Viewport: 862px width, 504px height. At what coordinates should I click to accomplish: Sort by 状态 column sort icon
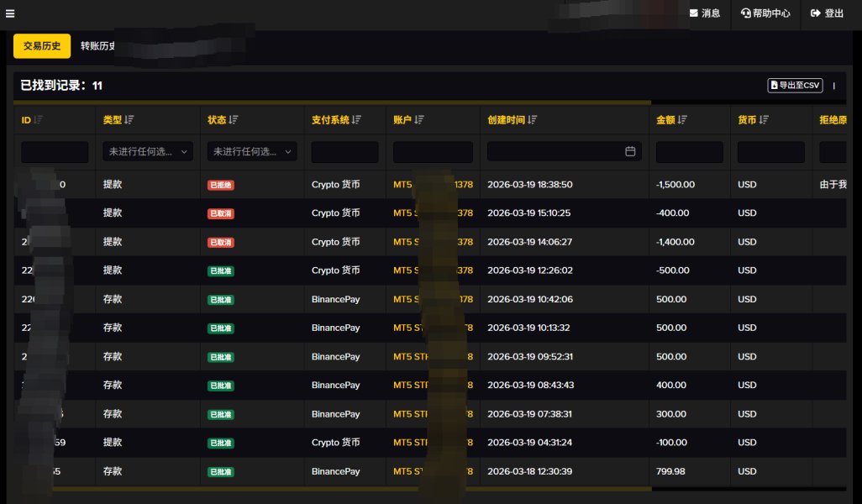(x=234, y=120)
